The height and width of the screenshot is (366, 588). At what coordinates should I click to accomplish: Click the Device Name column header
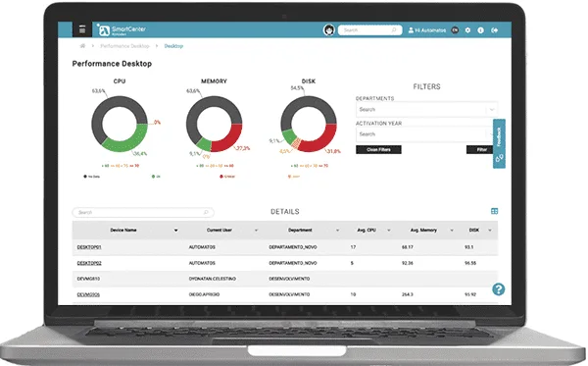[x=123, y=231]
